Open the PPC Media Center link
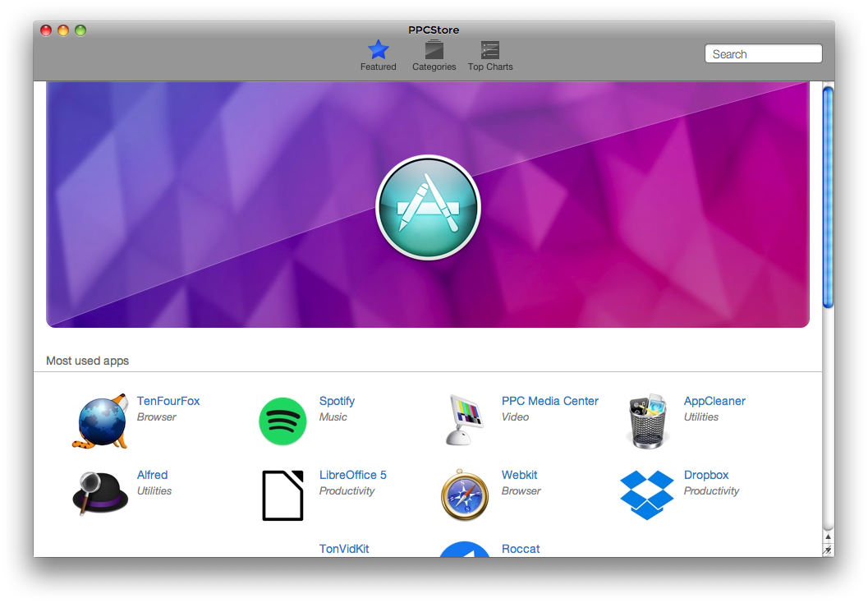 [549, 401]
